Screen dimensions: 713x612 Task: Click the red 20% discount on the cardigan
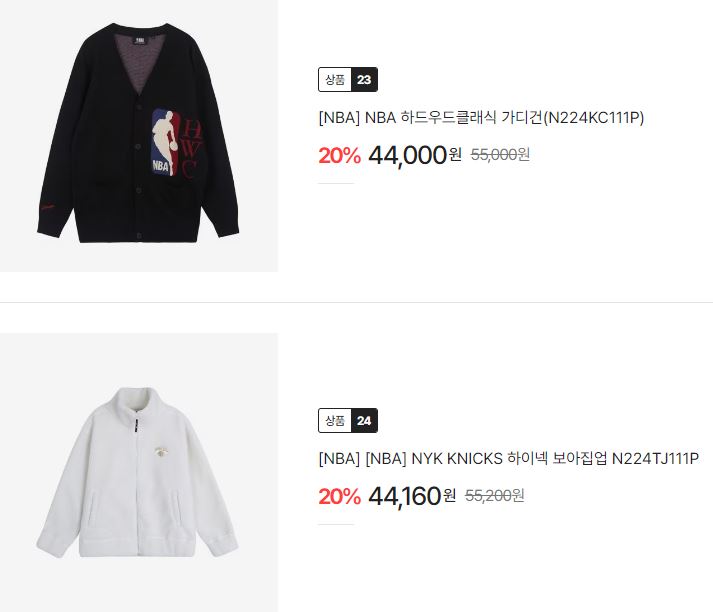(339, 156)
